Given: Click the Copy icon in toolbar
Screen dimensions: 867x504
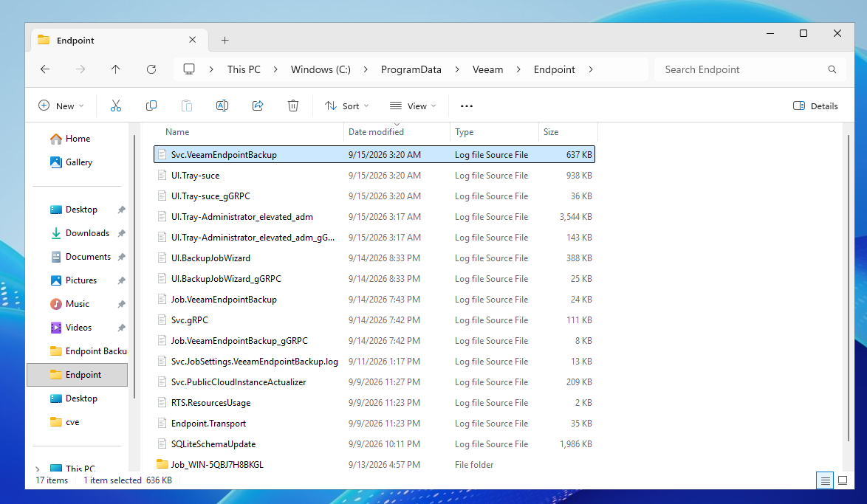Looking at the screenshot, I should tap(151, 106).
